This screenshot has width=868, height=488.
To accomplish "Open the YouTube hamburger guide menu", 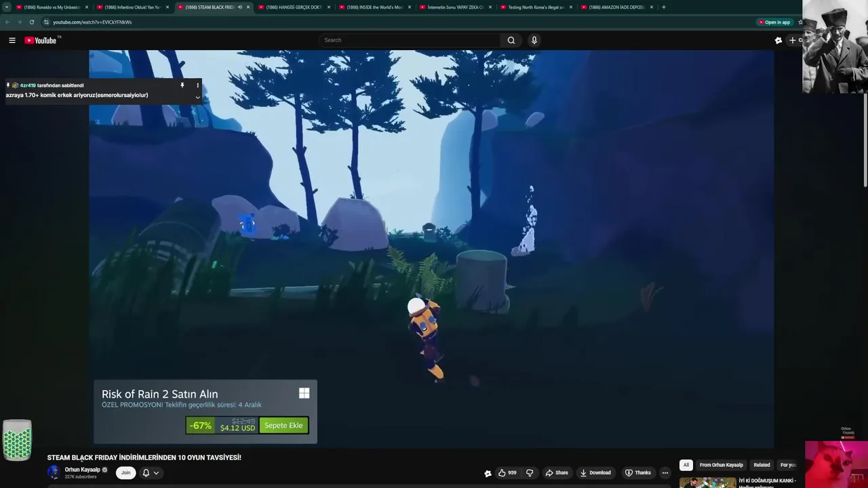I will pyautogui.click(x=12, y=40).
